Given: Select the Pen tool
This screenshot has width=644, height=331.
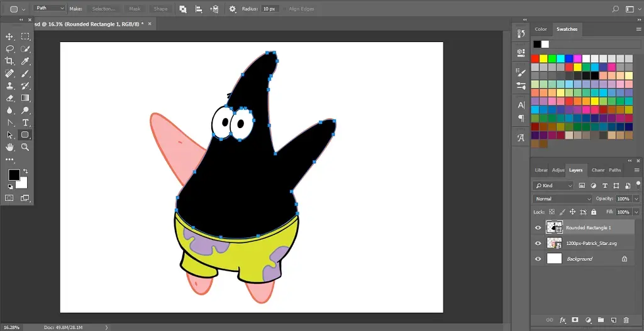Looking at the screenshot, I should click(9, 122).
